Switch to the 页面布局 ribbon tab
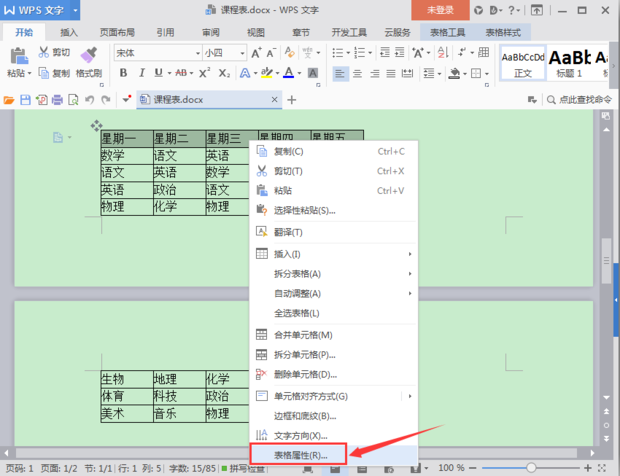The width and height of the screenshot is (620, 476). (117, 32)
